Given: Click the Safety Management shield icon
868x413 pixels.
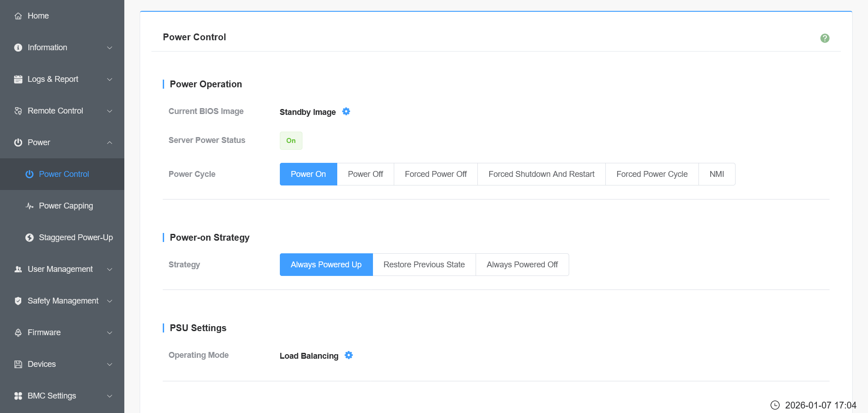Looking at the screenshot, I should pyautogui.click(x=18, y=301).
